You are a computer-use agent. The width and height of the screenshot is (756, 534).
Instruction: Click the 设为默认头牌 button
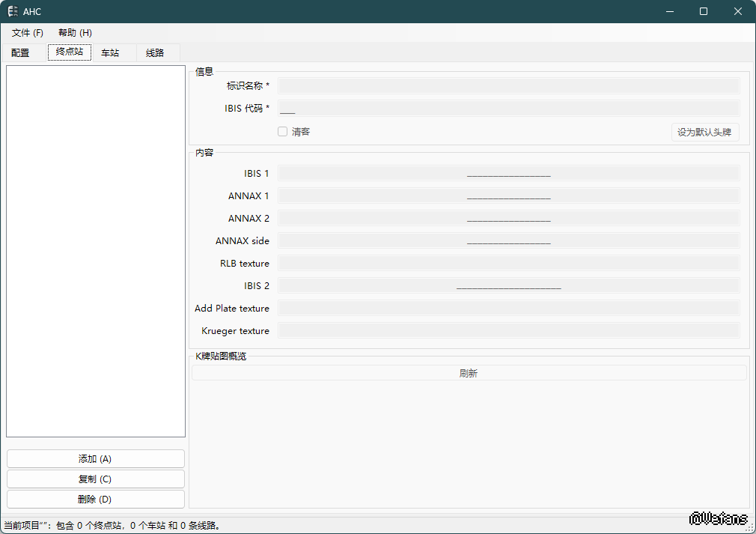click(x=704, y=133)
